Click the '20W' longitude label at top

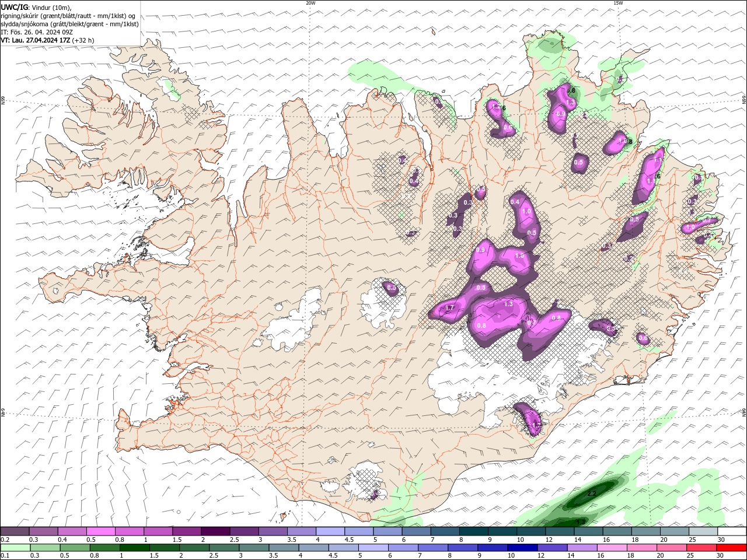pos(310,3)
